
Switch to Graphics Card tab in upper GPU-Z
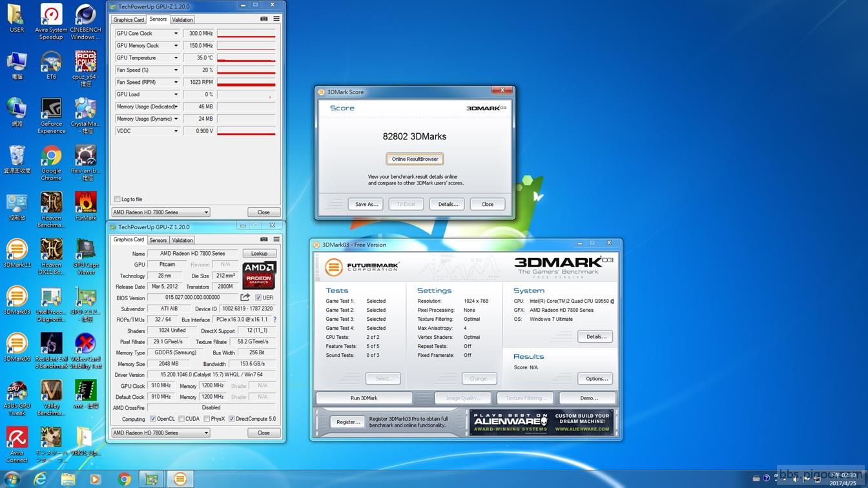pos(129,19)
